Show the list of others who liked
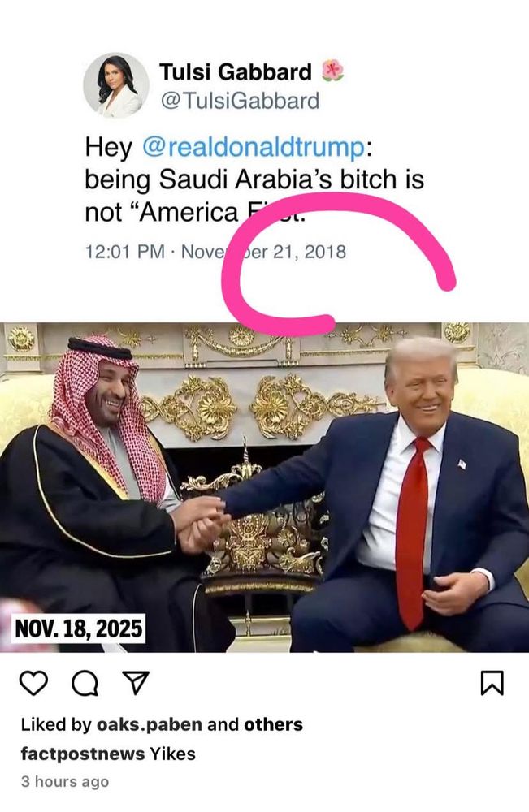 273,724
